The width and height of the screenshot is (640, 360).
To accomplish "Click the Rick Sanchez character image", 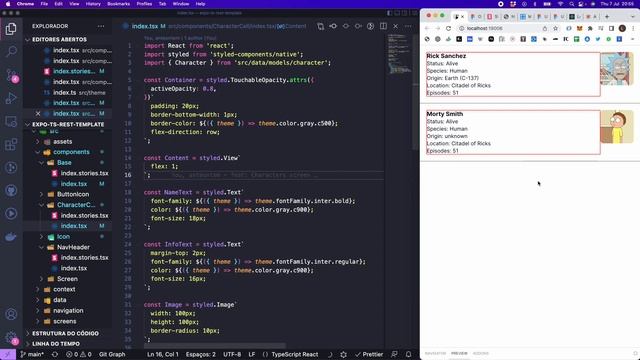I will 617,69.
